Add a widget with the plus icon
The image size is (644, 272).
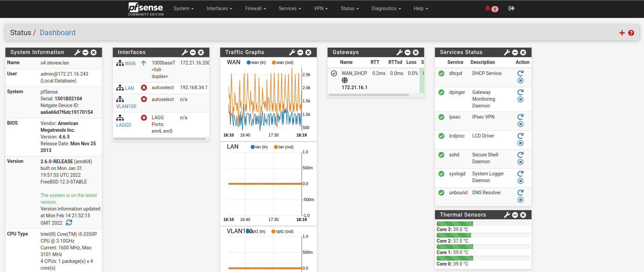pyautogui.click(x=622, y=33)
